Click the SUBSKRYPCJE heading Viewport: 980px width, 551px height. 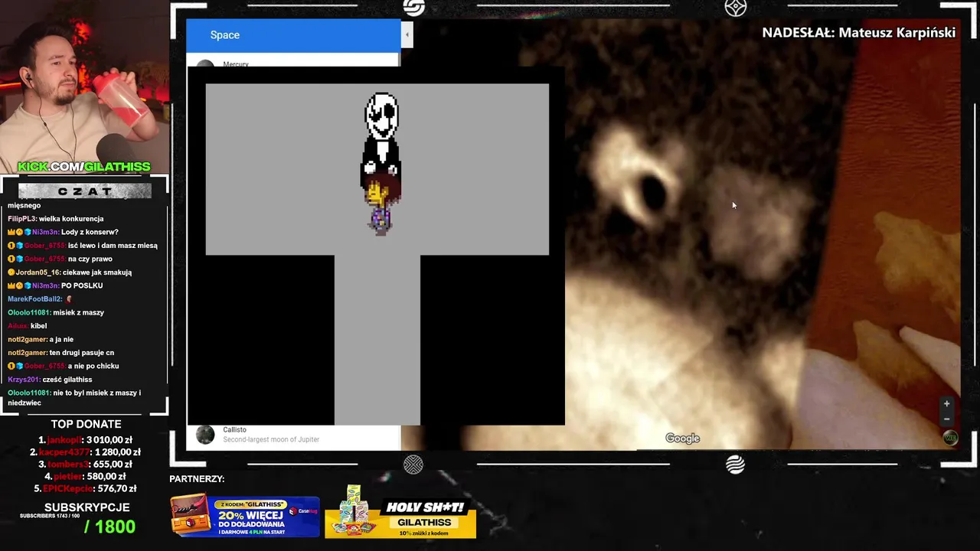87,507
